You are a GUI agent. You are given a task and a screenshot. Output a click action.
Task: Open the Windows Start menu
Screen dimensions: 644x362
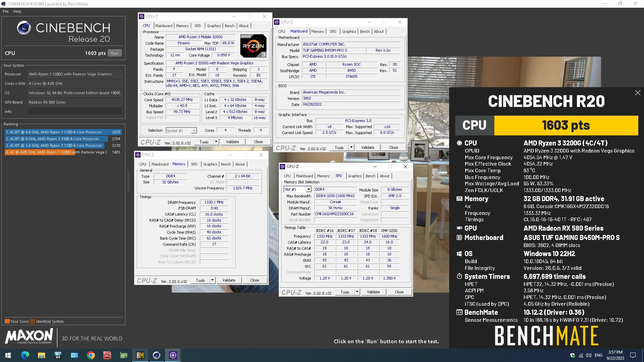point(8,355)
